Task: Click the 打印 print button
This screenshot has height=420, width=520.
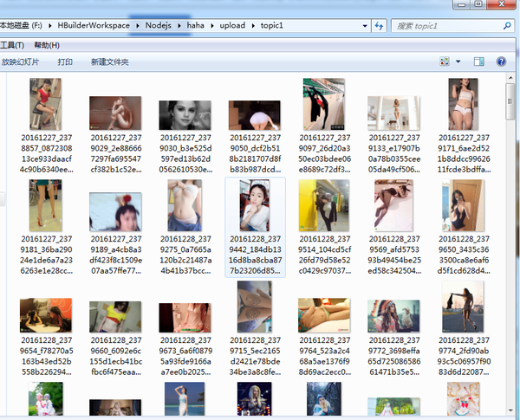Action: pos(65,61)
